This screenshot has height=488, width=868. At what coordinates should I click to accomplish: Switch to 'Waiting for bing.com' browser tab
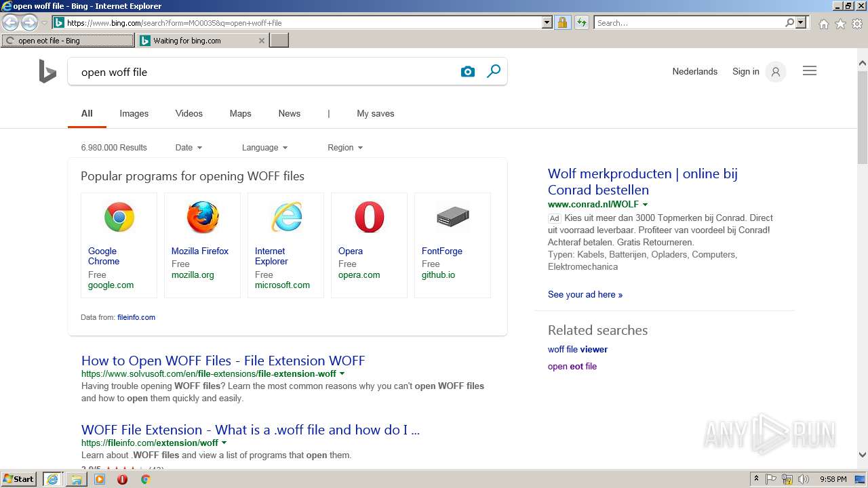[x=203, y=41]
